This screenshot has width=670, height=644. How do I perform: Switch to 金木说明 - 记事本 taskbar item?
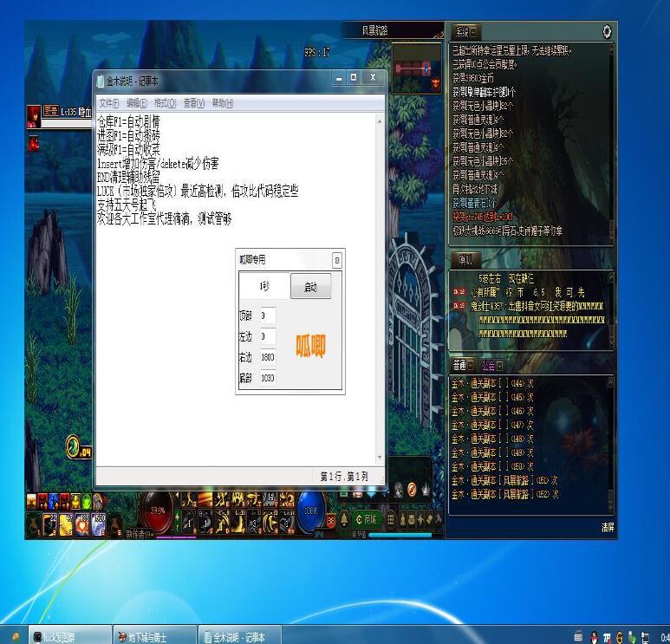point(239,636)
